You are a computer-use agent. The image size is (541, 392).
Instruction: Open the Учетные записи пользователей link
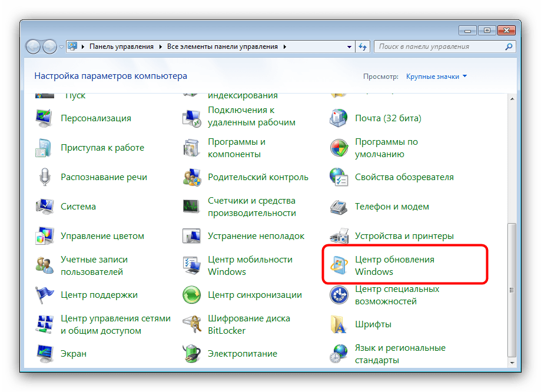(94, 265)
